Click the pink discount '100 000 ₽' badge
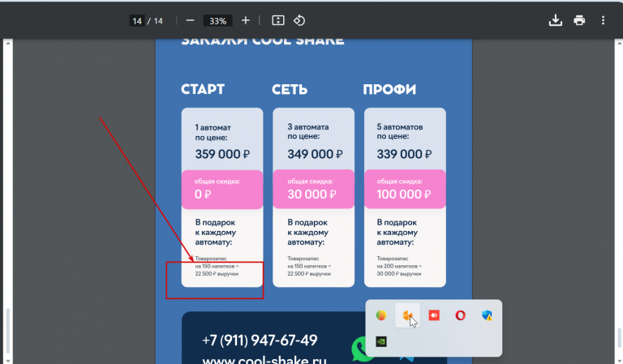This screenshot has width=623, height=364. click(405, 189)
